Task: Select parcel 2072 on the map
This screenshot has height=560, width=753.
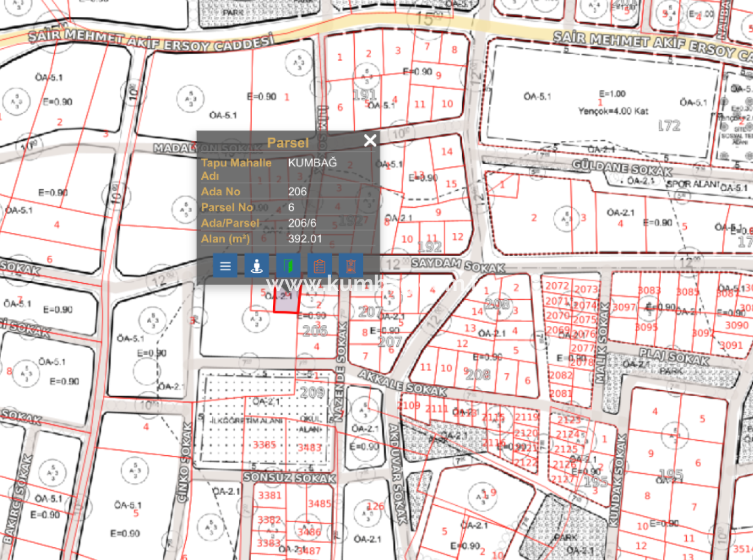Action: click(558, 285)
